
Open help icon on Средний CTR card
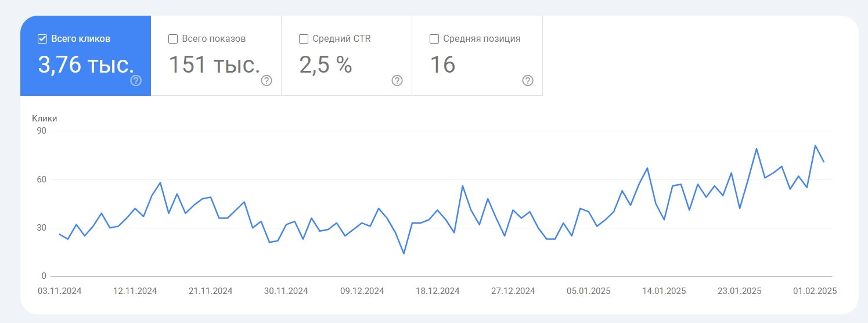pyautogui.click(x=397, y=80)
